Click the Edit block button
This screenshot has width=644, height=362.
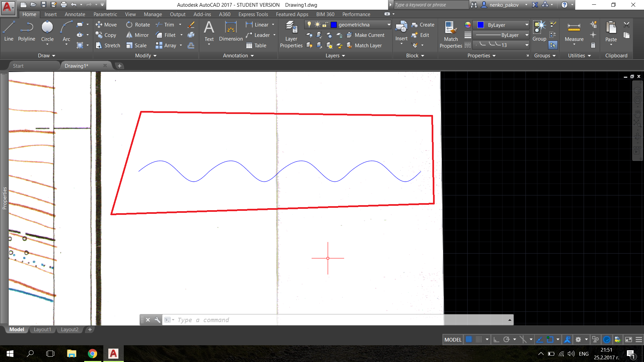pos(420,35)
